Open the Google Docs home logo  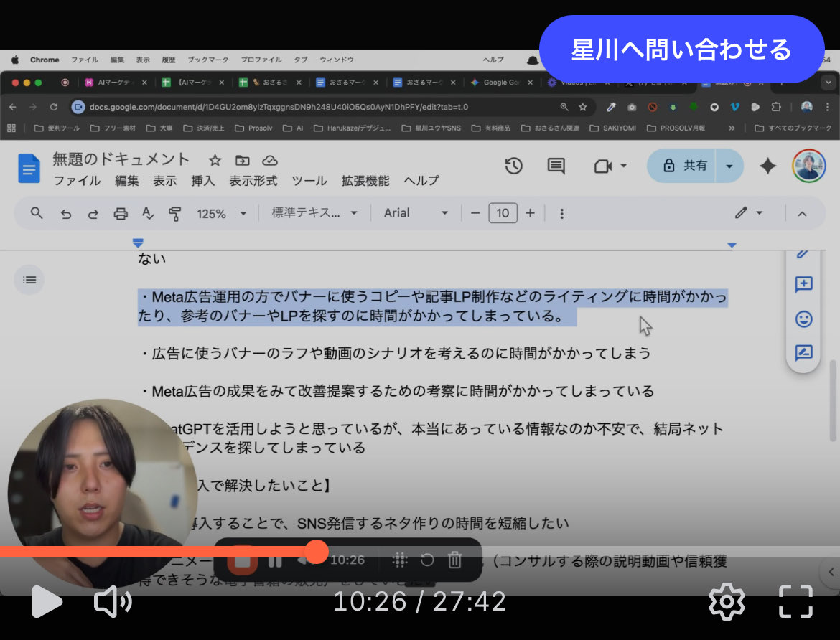pyautogui.click(x=29, y=168)
